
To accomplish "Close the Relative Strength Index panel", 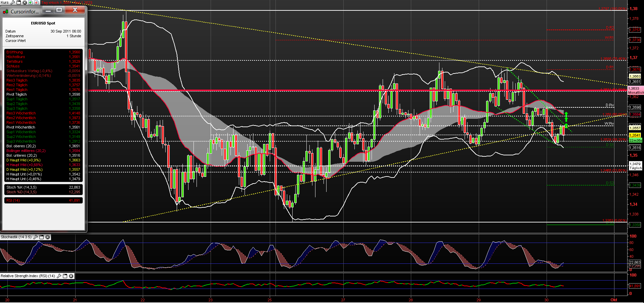I will coord(71,276).
